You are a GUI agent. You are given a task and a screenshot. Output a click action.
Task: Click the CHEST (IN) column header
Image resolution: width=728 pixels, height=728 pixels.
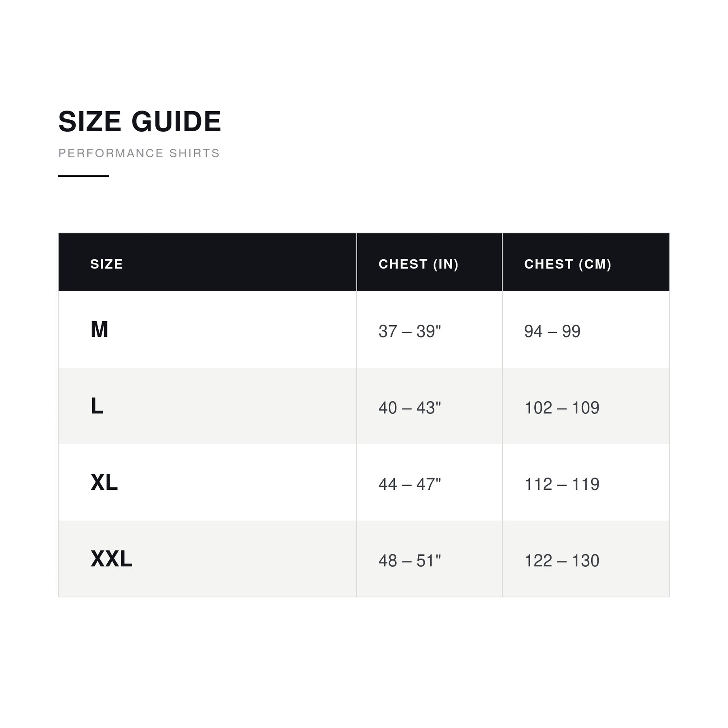click(419, 264)
